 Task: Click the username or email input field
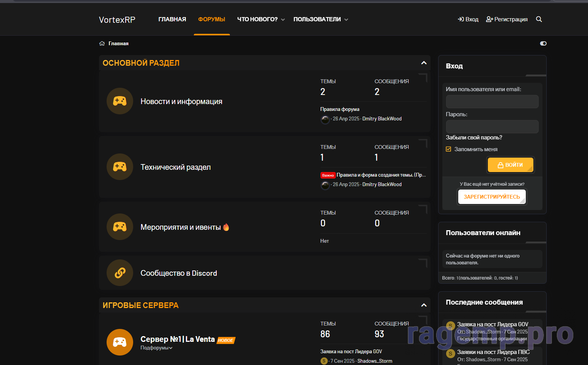coord(492,102)
